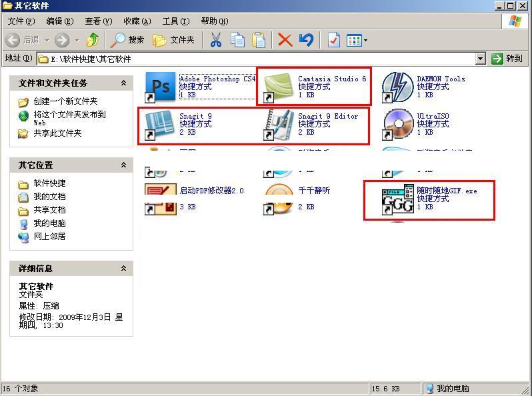This screenshot has width=532, height=396.
Task: Open the 收藏(A) menu
Action: click(137, 21)
